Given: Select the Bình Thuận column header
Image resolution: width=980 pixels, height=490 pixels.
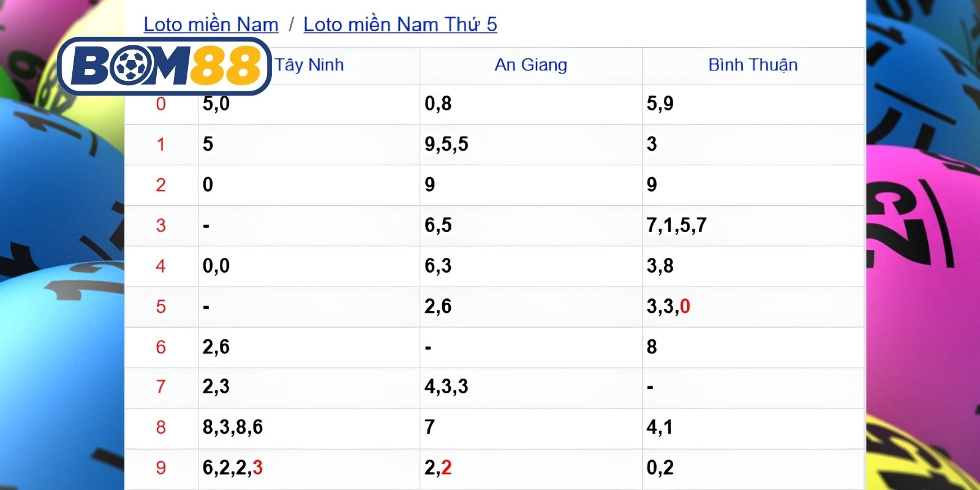Looking at the screenshot, I should pyautogui.click(x=753, y=65).
